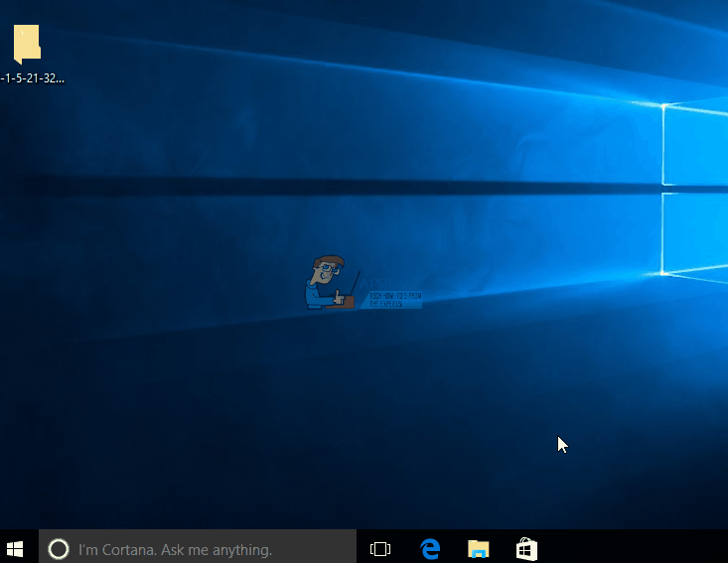The image size is (728, 563).
Task: Select the folder label "-1-5-21-32..."
Action: [x=32, y=78]
